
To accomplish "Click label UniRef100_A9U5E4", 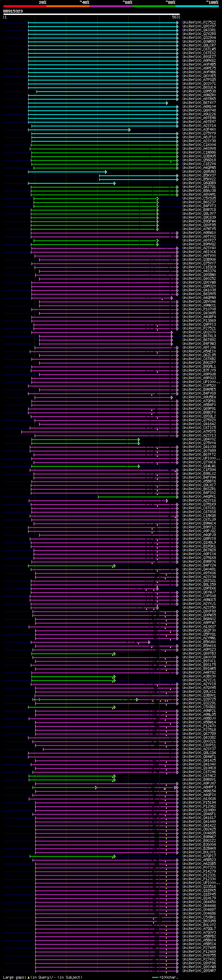I will (199, 397).
